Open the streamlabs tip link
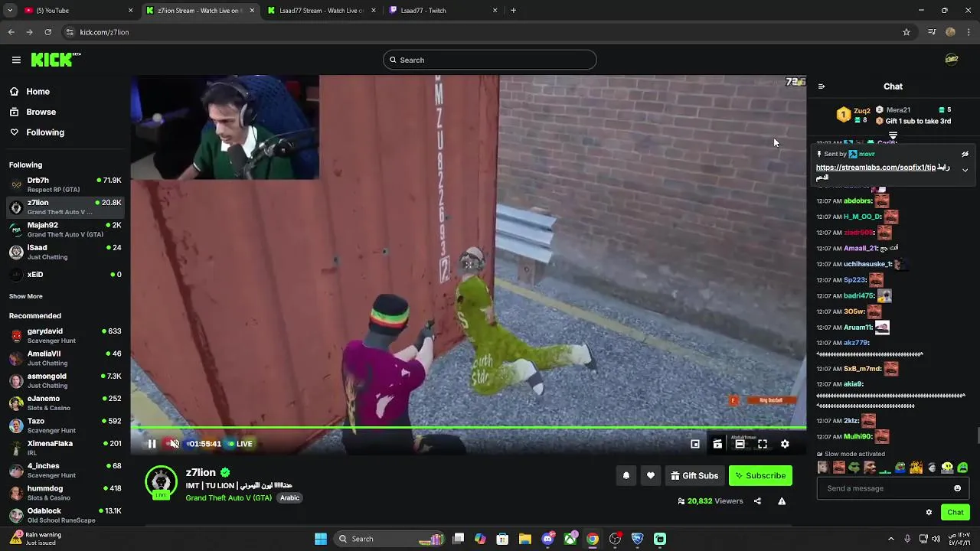 pyautogui.click(x=876, y=168)
